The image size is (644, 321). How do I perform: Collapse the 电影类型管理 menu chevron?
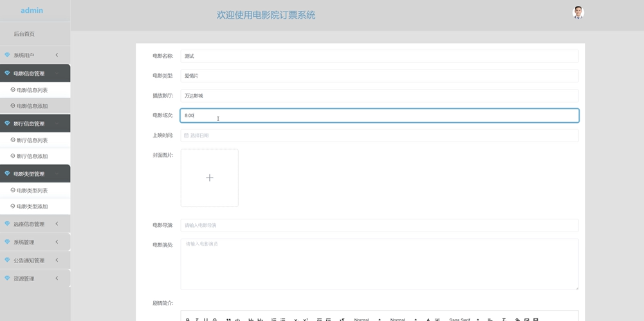[x=57, y=174]
